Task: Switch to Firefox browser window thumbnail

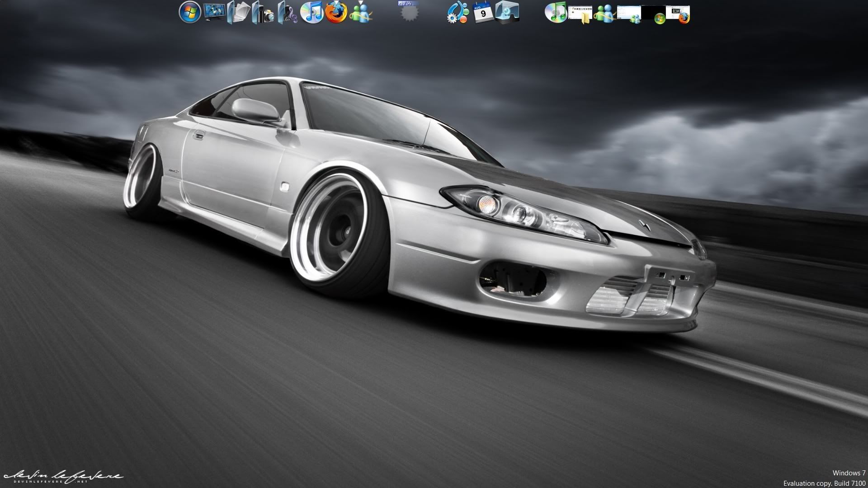Action: (x=678, y=14)
